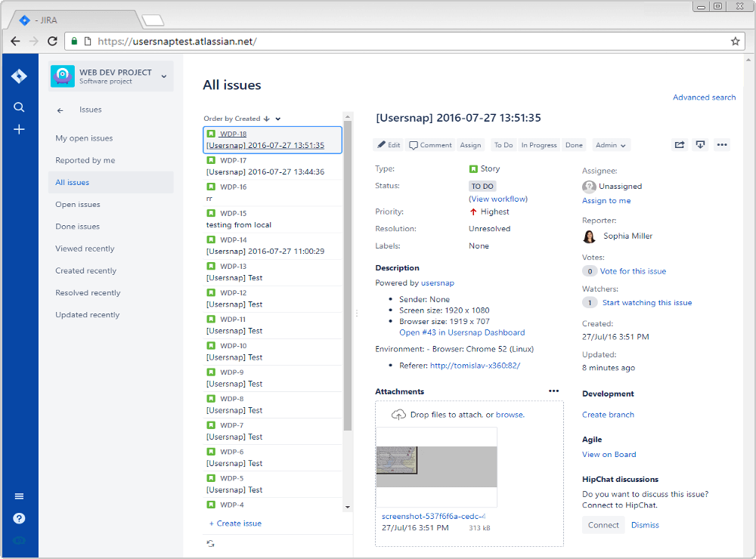This screenshot has height=559, width=756.
Task: Click the HipChat Connect button
Action: click(x=603, y=525)
